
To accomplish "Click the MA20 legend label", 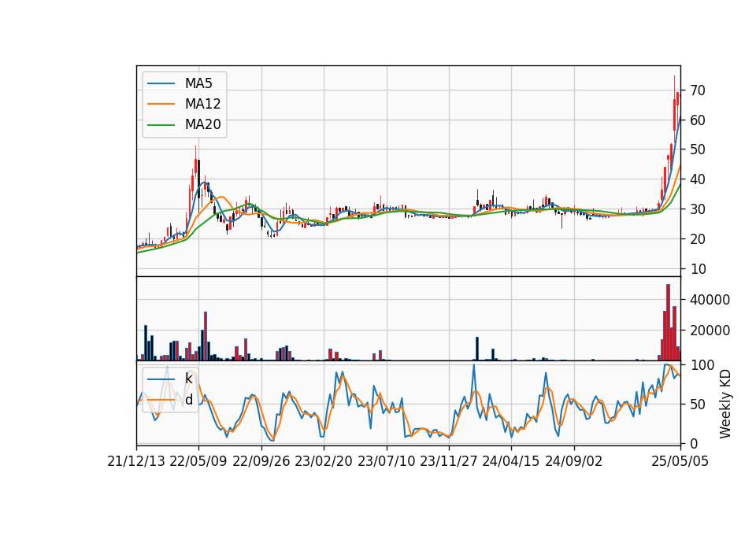I will pyautogui.click(x=202, y=125).
